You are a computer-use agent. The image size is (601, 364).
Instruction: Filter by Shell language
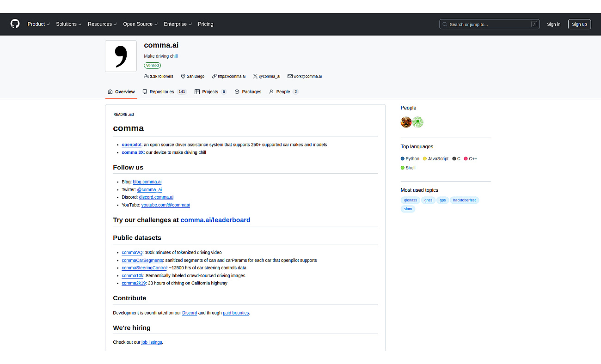[x=408, y=168]
